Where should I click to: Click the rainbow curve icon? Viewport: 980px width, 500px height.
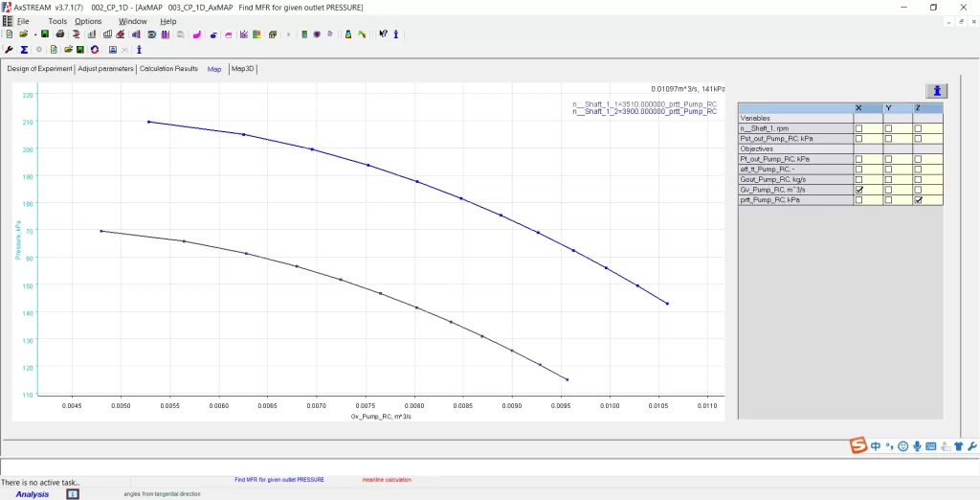(363, 34)
